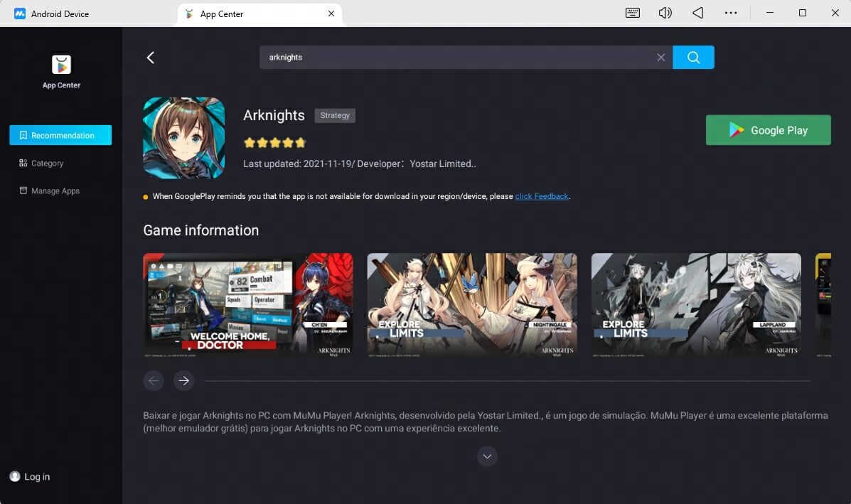Maximize the emulator window

tap(802, 13)
